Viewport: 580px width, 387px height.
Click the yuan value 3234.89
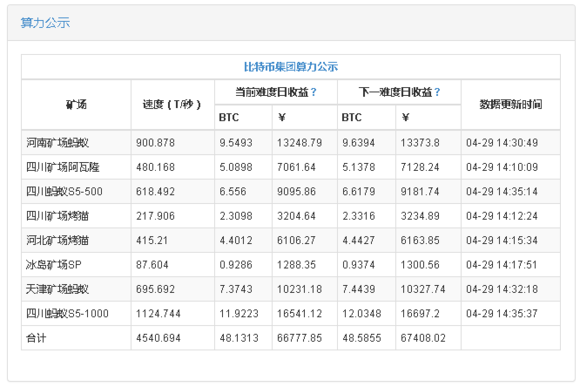[x=420, y=216]
